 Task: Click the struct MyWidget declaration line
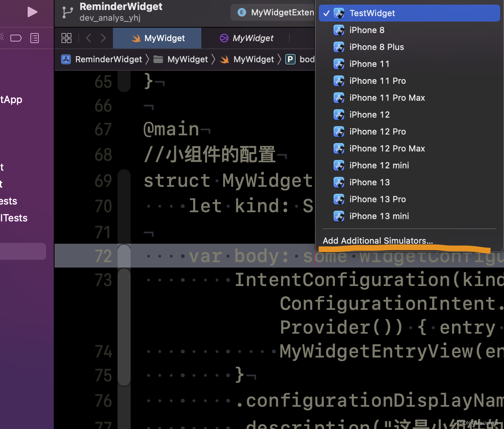[x=228, y=180]
